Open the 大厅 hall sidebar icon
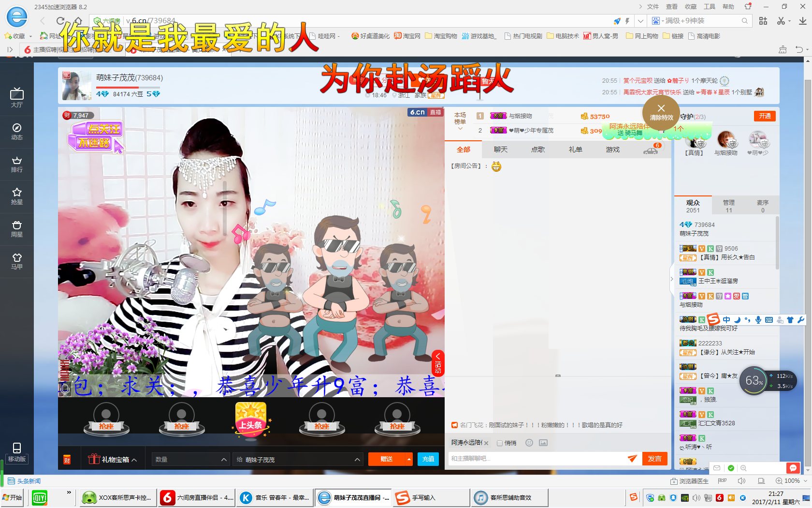 (17, 98)
